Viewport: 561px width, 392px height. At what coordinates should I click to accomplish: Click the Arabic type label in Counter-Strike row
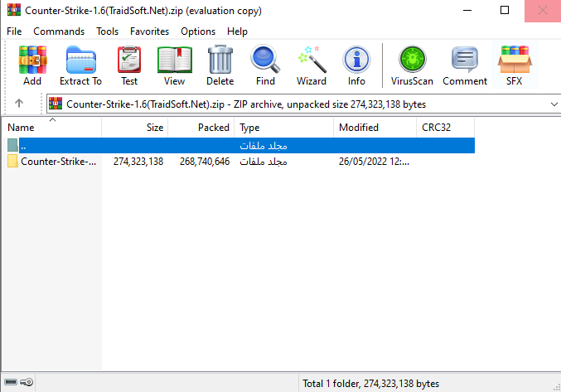[x=264, y=162]
